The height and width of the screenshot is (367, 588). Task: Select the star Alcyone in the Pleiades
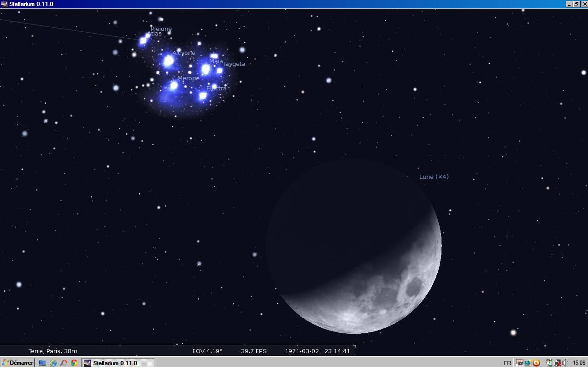pyautogui.click(x=169, y=61)
